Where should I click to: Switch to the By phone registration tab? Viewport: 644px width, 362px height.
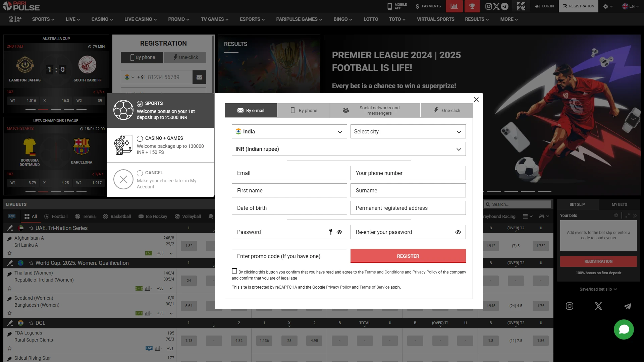[303, 110]
